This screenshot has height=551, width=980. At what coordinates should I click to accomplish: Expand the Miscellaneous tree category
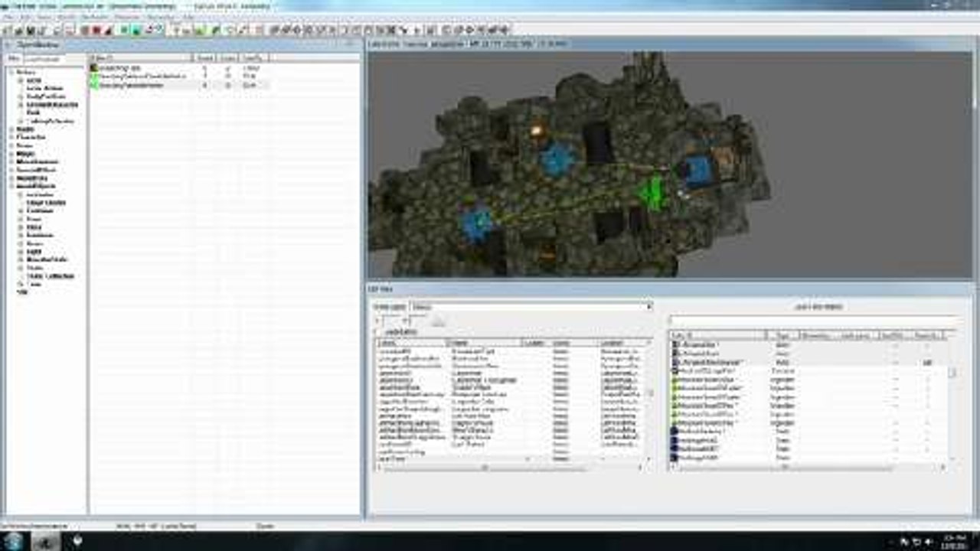pyautogui.click(x=13, y=161)
